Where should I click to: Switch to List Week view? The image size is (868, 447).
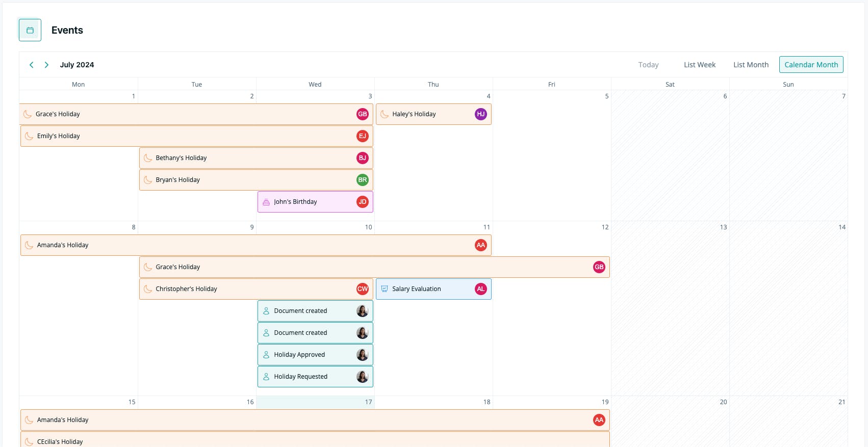[x=700, y=65]
